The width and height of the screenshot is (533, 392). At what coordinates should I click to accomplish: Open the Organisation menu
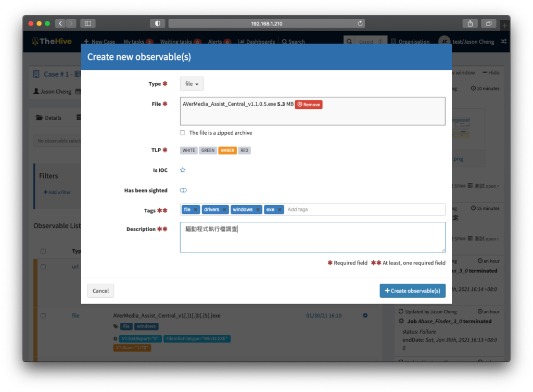(x=410, y=42)
